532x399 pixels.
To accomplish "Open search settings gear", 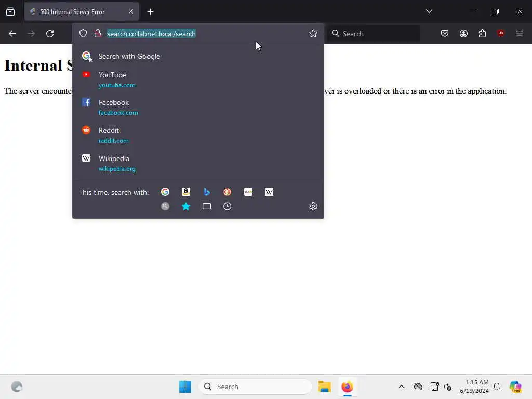I will tap(313, 206).
